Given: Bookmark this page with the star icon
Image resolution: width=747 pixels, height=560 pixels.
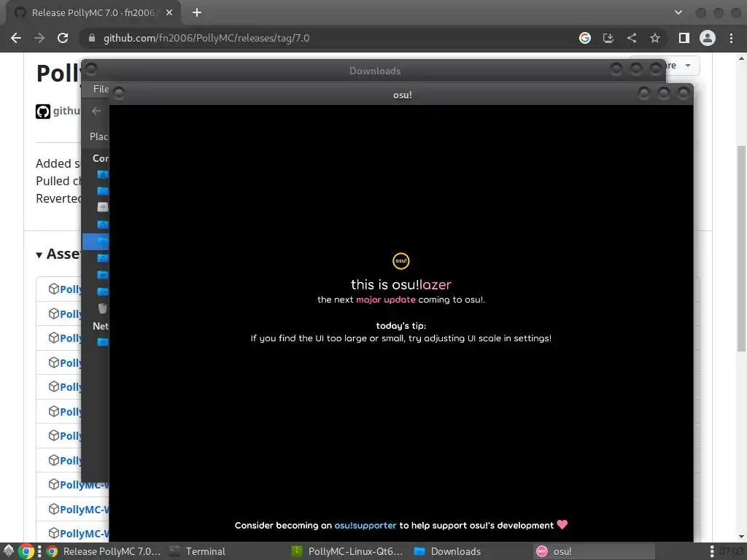Looking at the screenshot, I should [x=655, y=38].
